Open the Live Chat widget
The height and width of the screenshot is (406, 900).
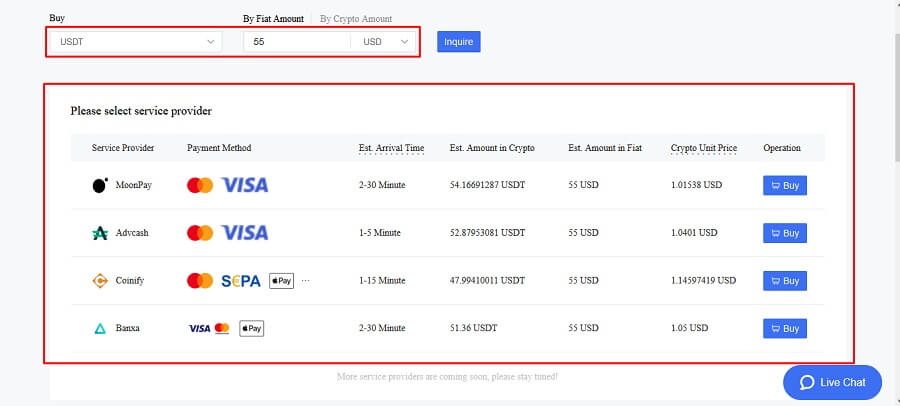click(832, 382)
